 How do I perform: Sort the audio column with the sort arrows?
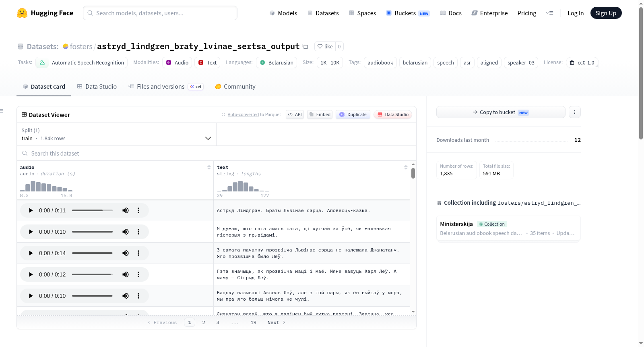pyautogui.click(x=209, y=167)
